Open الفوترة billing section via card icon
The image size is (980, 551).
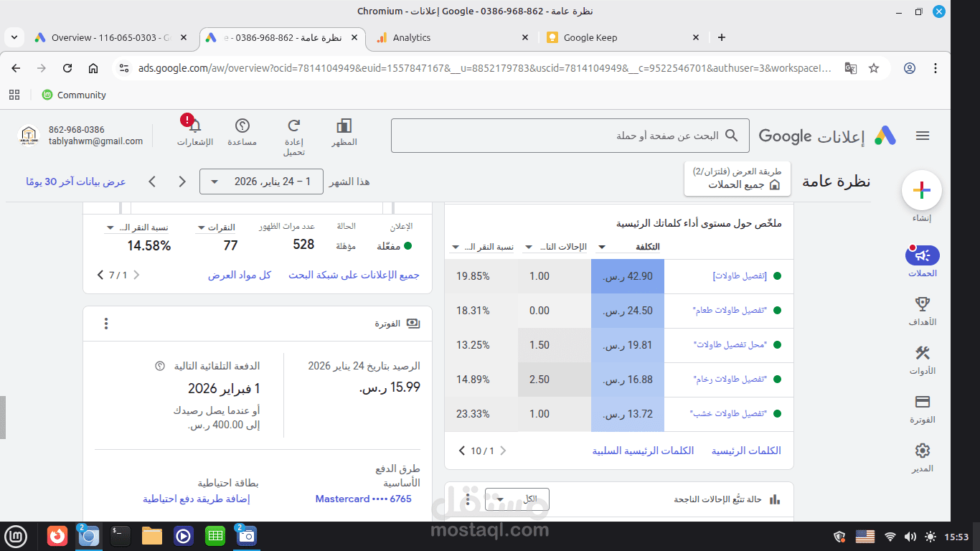(921, 402)
